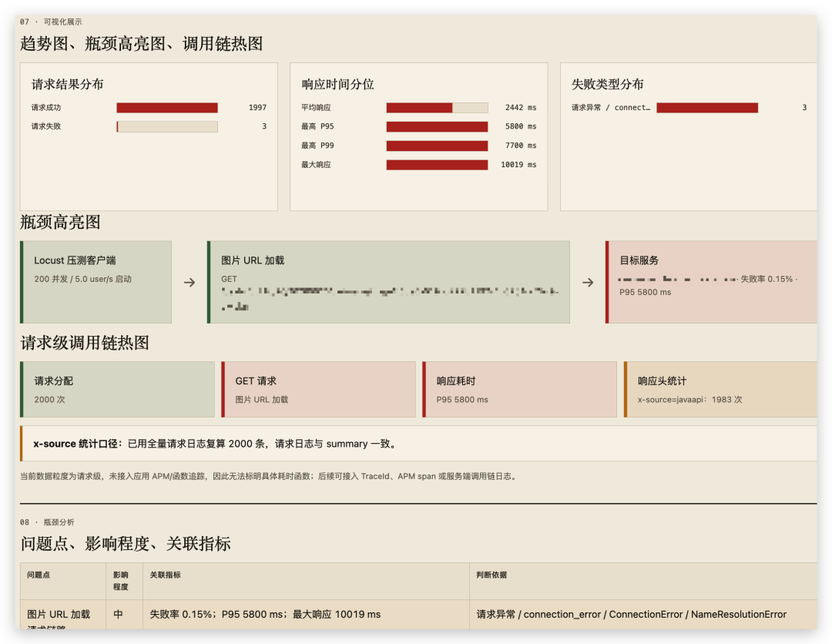Select the 响应头统计 heatmap tile
The width and height of the screenshot is (832, 644).
[720, 389]
